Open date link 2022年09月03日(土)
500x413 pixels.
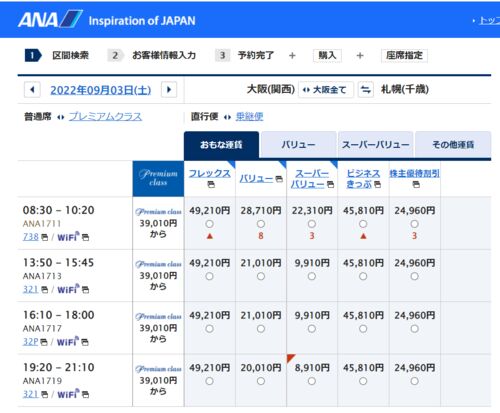[x=101, y=90]
